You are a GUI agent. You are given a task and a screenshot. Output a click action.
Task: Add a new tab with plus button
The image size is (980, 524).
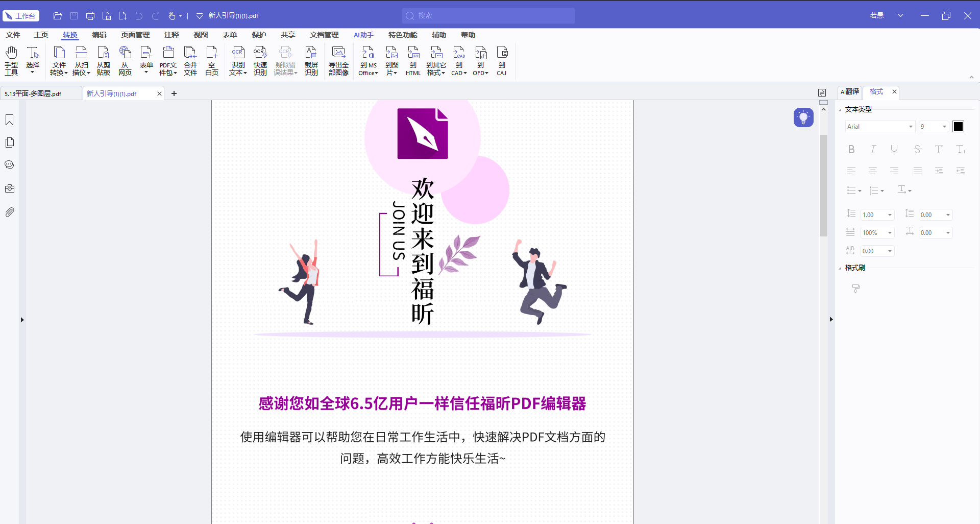point(174,93)
